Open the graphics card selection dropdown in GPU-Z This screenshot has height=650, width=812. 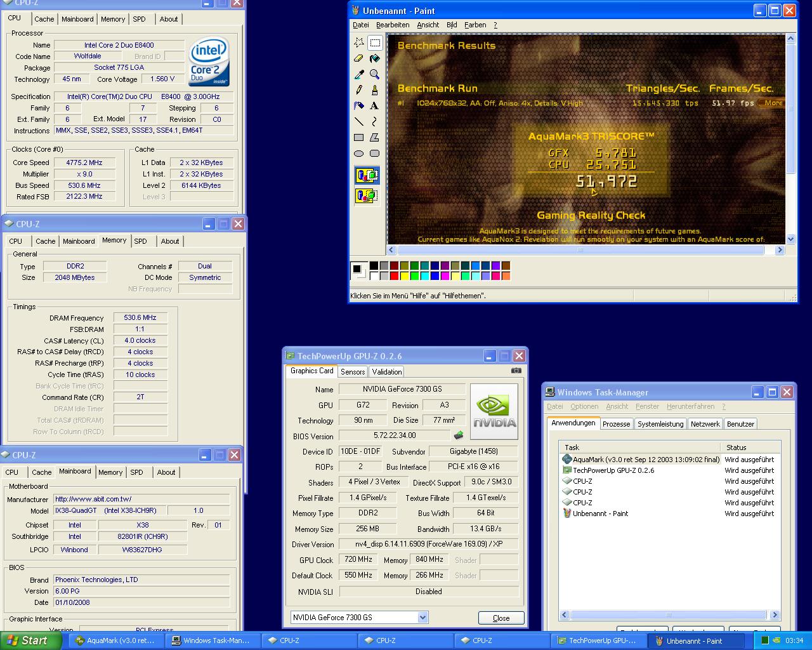[x=422, y=618]
